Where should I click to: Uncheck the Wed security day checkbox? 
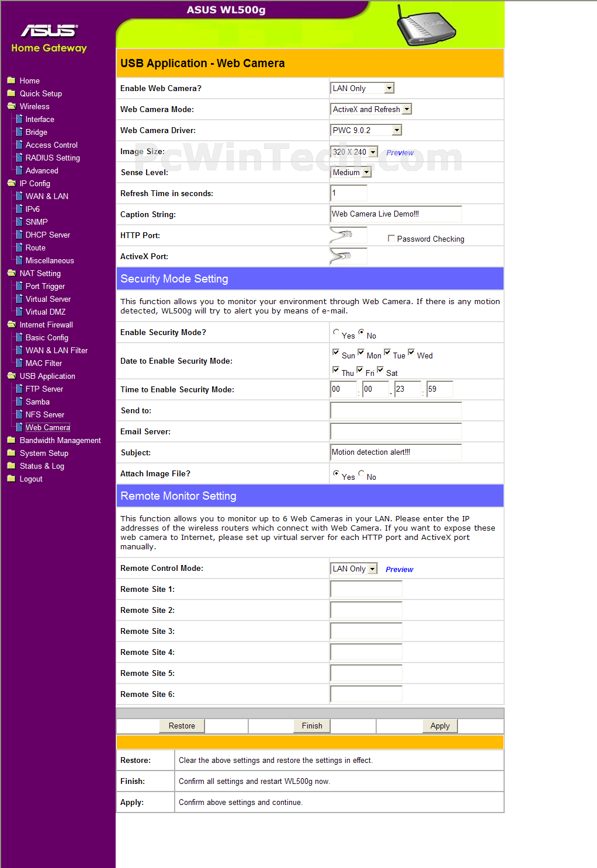pos(411,352)
